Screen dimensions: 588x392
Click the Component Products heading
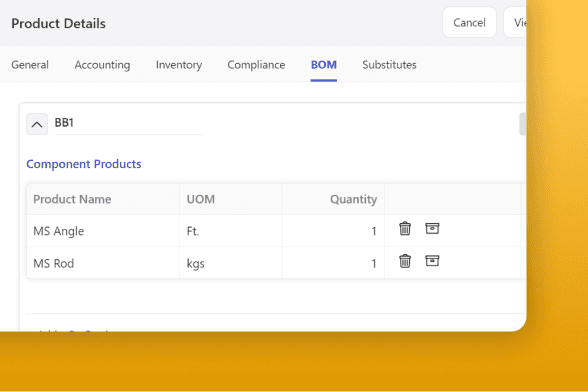pyautogui.click(x=84, y=164)
